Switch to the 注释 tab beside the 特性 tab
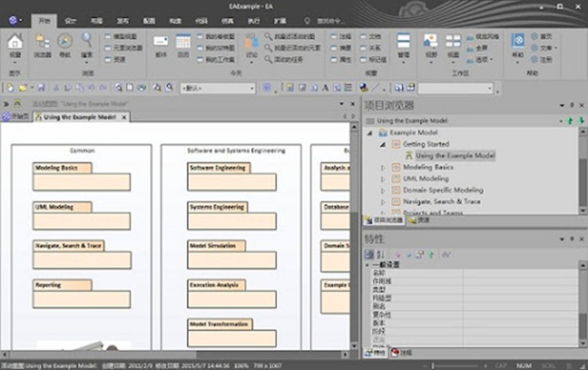The image size is (588, 370). coord(402,353)
